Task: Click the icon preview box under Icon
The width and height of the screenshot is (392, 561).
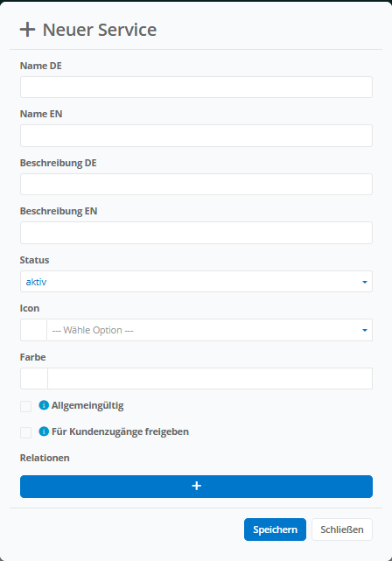Action: click(x=33, y=330)
